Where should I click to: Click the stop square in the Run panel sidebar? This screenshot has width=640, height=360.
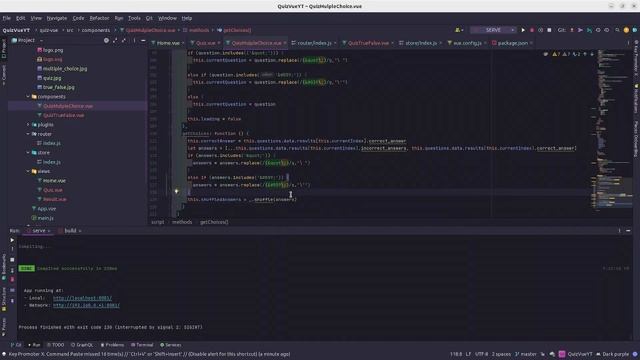[12, 260]
